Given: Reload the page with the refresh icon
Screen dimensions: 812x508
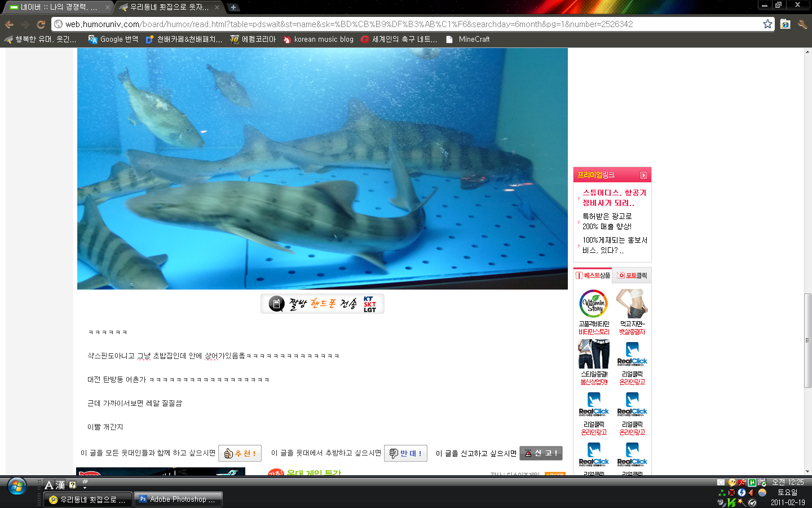Looking at the screenshot, I should pyautogui.click(x=41, y=24).
